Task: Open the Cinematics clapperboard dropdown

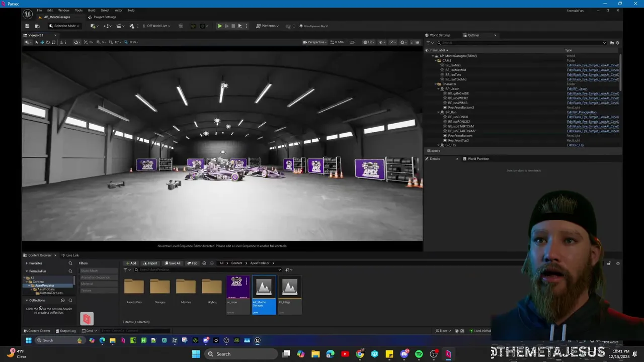Action: (120, 26)
